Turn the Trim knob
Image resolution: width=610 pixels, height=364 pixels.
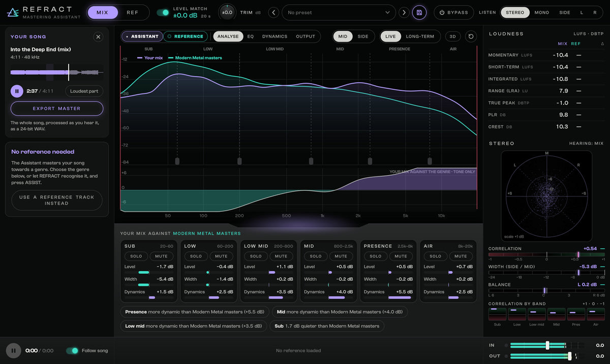point(227,12)
